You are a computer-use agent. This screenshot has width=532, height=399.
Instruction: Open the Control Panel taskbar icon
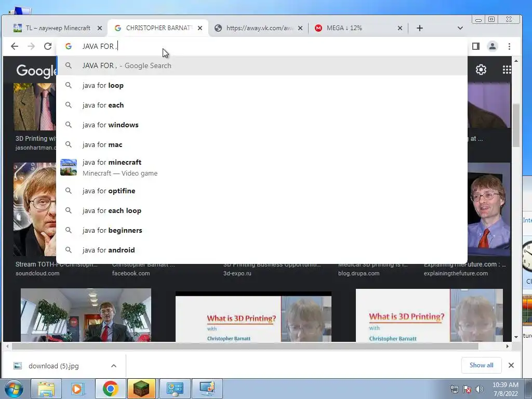pos(175,389)
